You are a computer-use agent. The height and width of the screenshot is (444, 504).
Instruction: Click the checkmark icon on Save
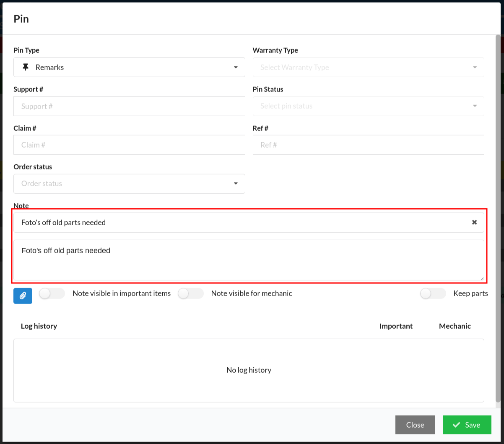coord(456,425)
